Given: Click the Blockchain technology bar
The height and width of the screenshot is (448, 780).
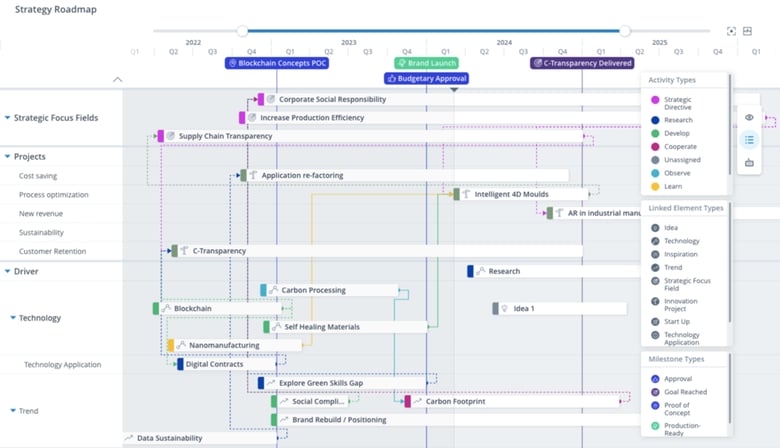Looking at the screenshot, I should point(217,309).
